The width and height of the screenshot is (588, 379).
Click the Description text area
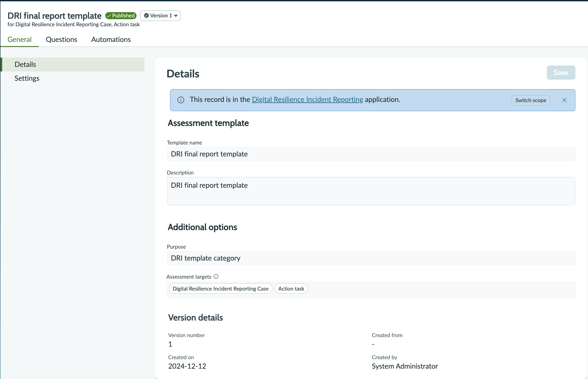pos(371,191)
